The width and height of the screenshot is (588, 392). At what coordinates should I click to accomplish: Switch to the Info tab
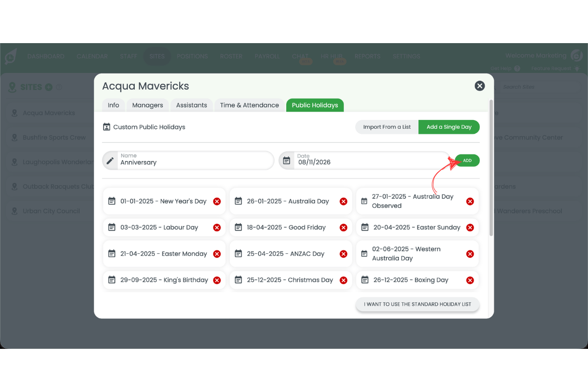(113, 105)
